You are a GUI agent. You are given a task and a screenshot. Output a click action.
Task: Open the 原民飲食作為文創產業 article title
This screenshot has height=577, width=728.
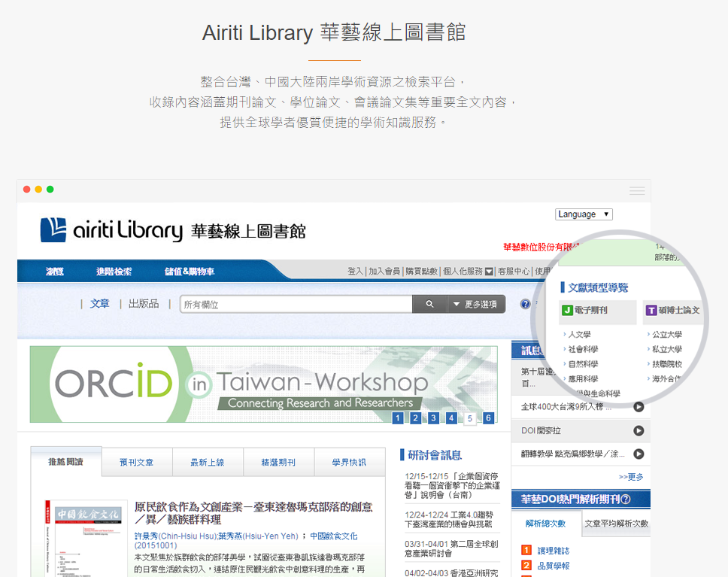(253, 513)
